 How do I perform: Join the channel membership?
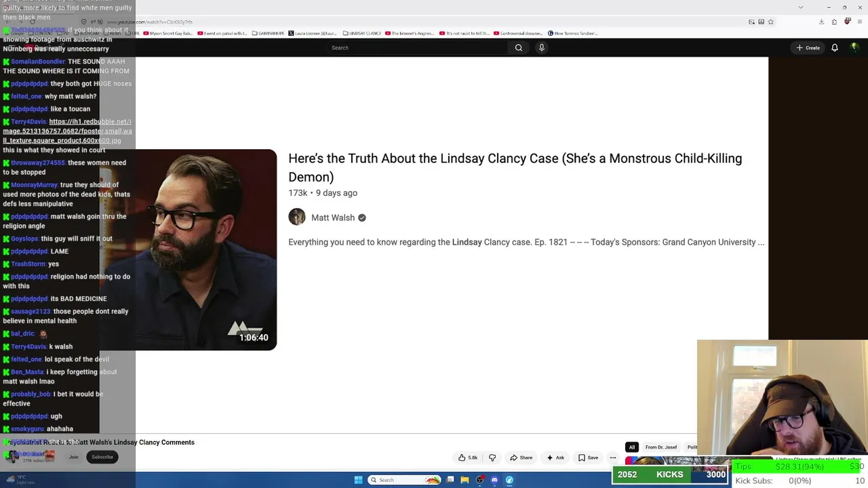tap(73, 457)
